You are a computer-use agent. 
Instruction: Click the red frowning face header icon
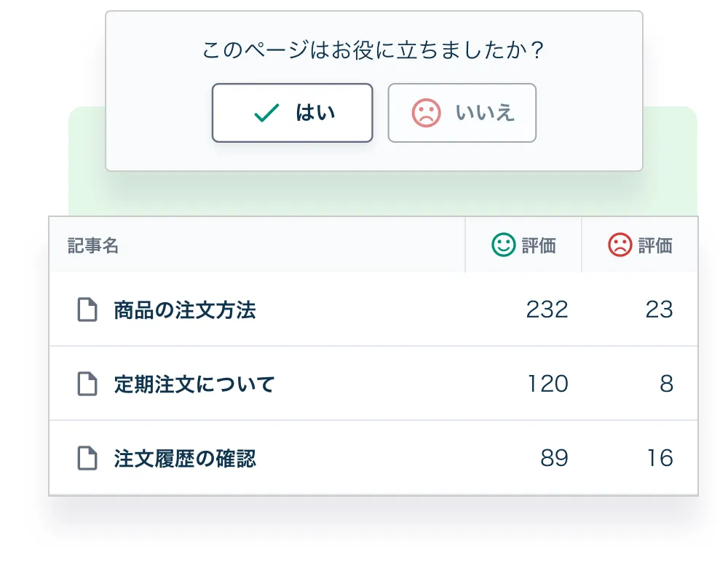(620, 245)
